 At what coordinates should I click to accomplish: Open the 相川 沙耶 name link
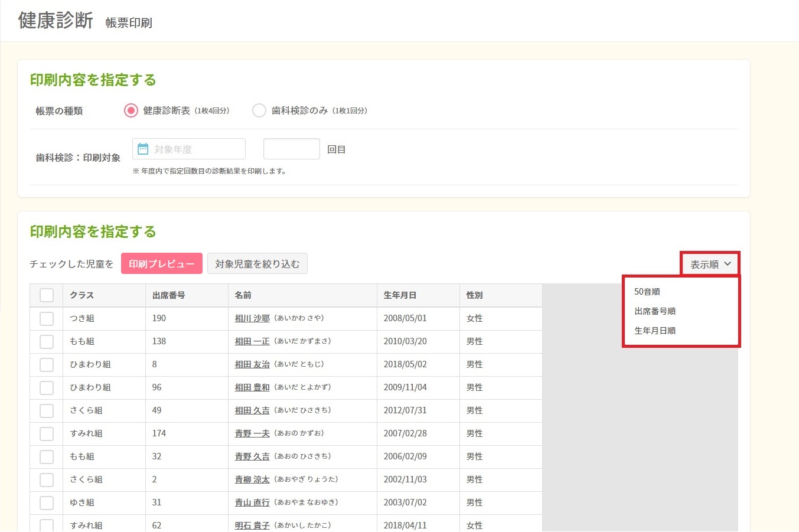[252, 318]
